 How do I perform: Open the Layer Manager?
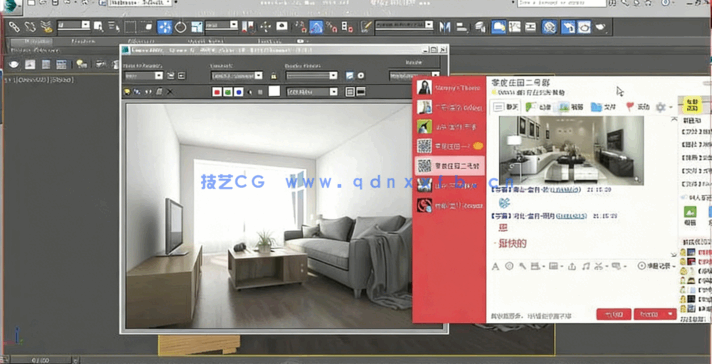pyautogui.click(x=480, y=27)
